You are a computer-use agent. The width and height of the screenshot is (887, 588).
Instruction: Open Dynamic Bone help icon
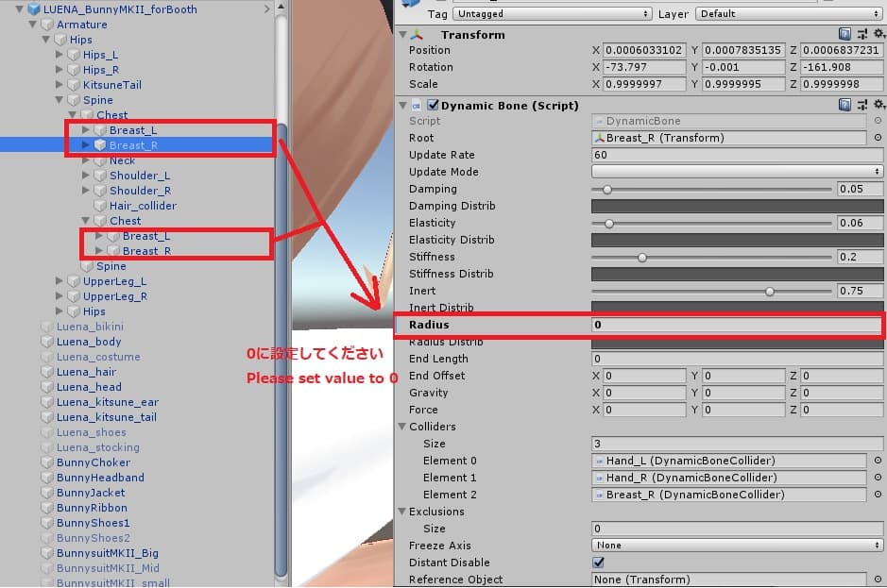click(x=844, y=105)
